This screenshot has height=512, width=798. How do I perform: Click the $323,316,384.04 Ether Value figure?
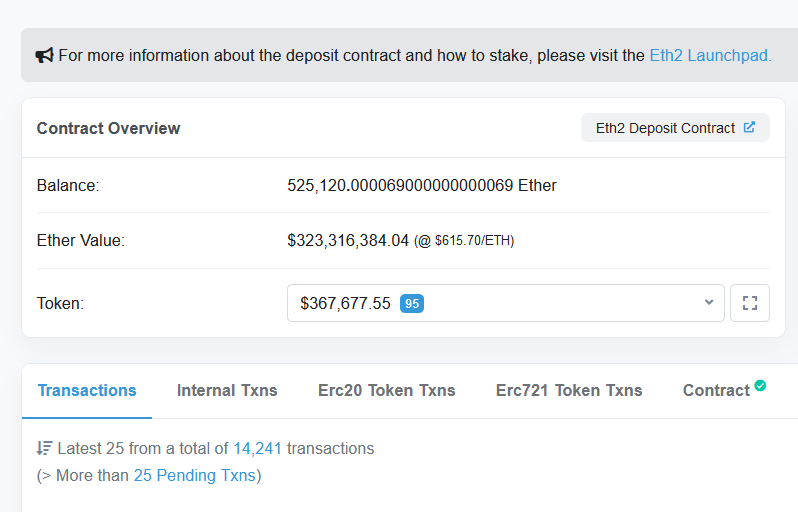pos(348,240)
